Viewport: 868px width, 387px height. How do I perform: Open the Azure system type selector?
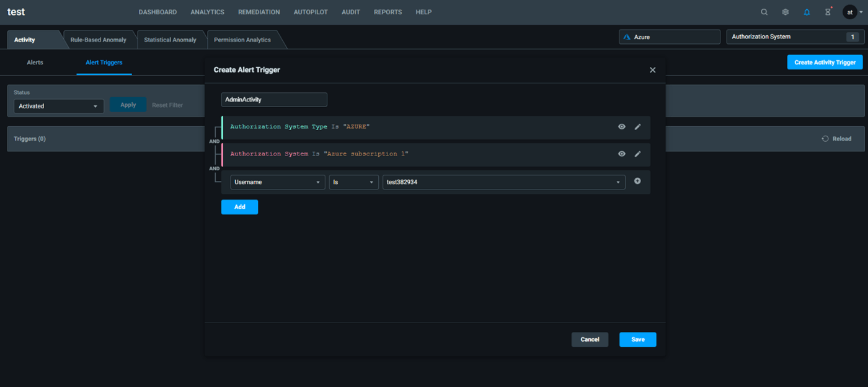click(670, 37)
